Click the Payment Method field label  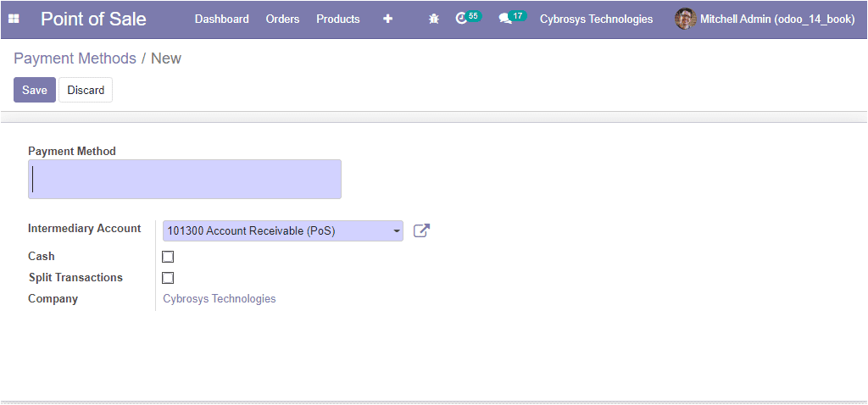click(72, 151)
